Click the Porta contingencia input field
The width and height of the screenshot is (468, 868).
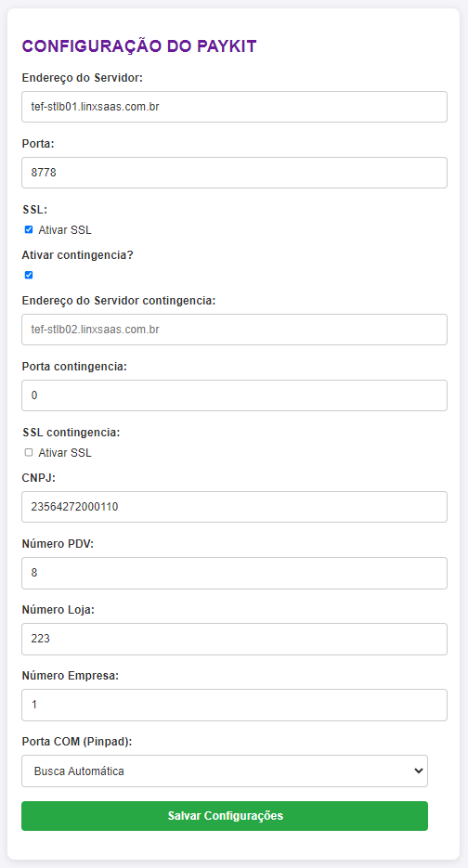[x=234, y=395]
